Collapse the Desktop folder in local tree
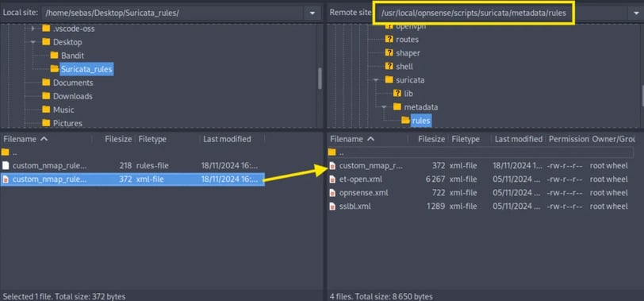The width and height of the screenshot is (644, 301). coord(33,42)
